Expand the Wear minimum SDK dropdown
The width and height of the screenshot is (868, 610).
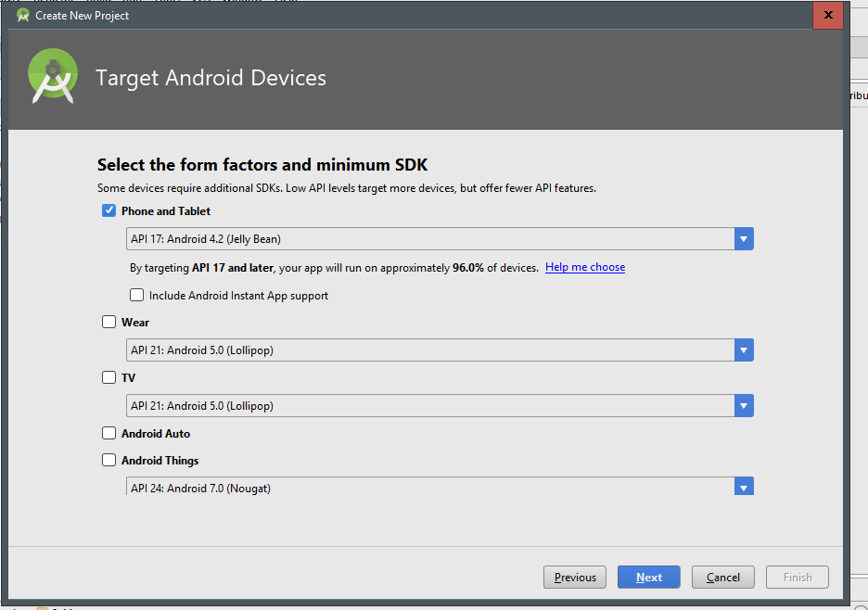[440, 350]
